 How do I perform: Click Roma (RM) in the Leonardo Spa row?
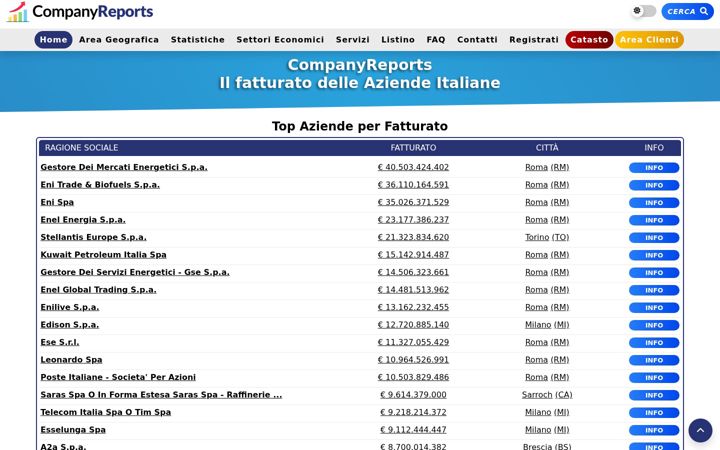click(547, 360)
